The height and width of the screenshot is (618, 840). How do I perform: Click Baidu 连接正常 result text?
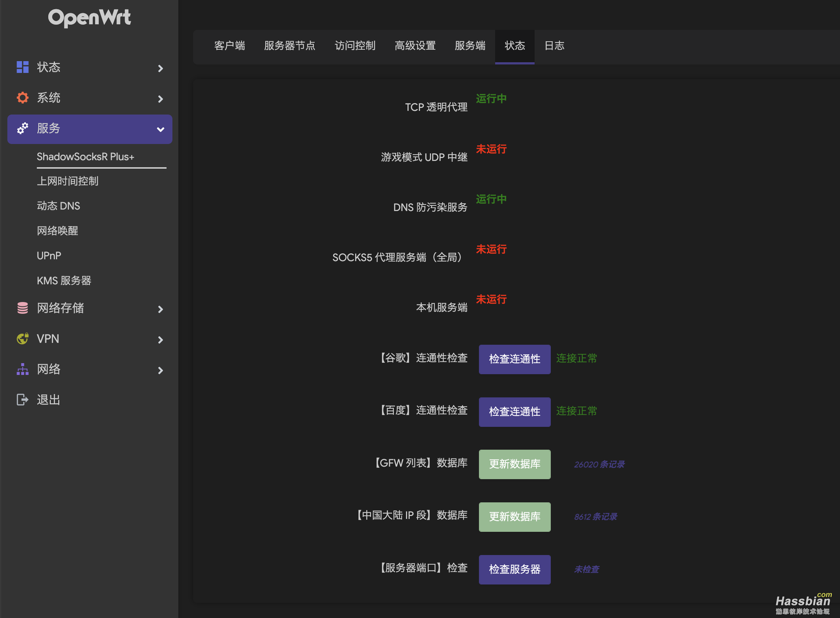coord(577,411)
